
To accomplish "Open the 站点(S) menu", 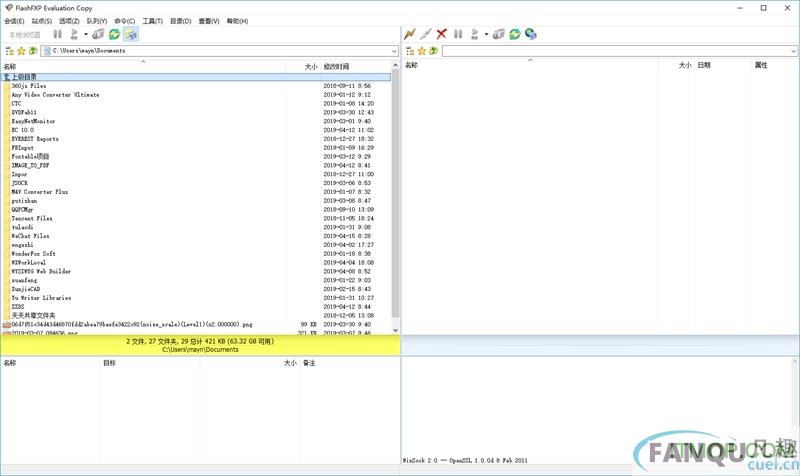I will tap(42, 21).
